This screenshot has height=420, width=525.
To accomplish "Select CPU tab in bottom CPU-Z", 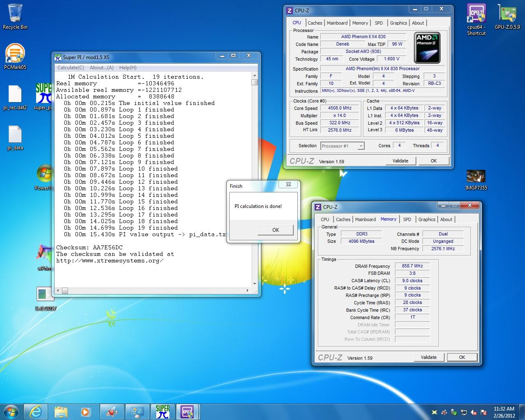I will [325, 219].
